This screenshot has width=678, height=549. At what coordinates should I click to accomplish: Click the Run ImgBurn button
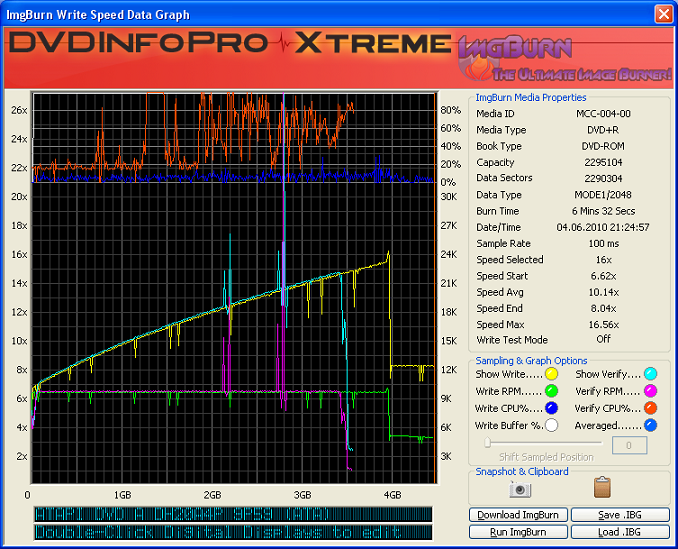518,532
